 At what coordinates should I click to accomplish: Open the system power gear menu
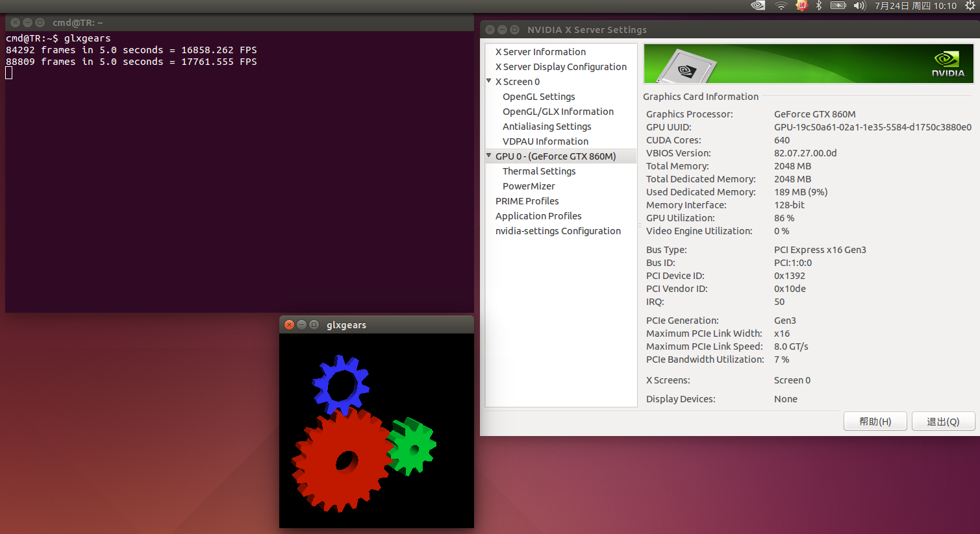click(970, 6)
